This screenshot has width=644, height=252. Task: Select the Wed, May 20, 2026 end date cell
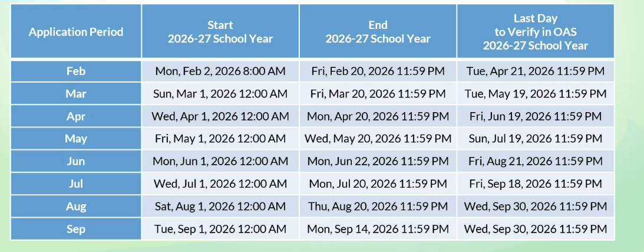tap(378, 139)
